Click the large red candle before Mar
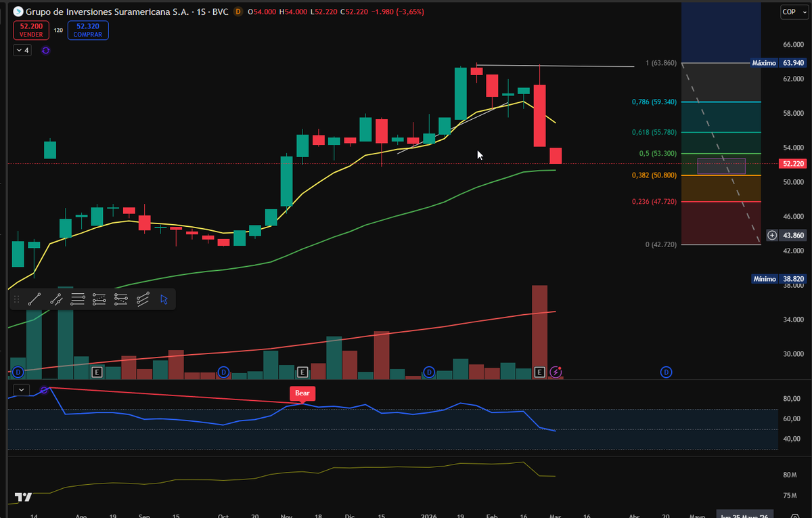Screen dimensions: 812x518 tap(539, 115)
